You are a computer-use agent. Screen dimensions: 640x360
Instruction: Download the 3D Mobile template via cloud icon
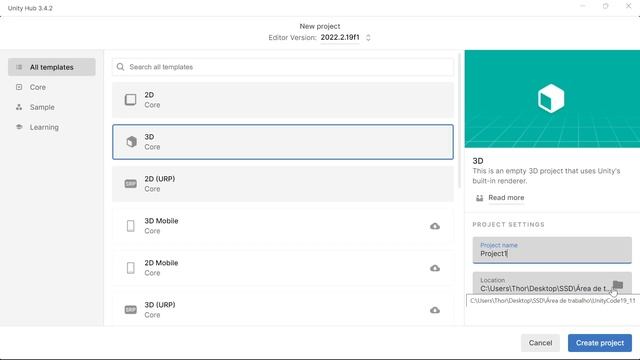coord(435,226)
